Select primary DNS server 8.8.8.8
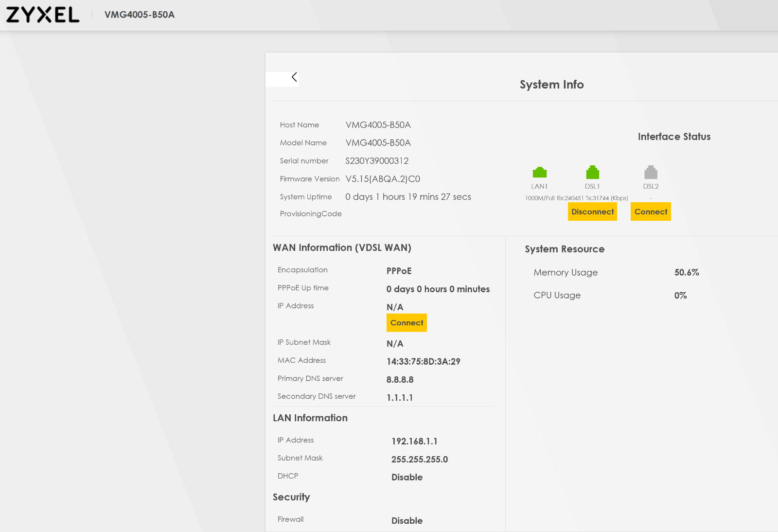778x532 pixels. 400,380
